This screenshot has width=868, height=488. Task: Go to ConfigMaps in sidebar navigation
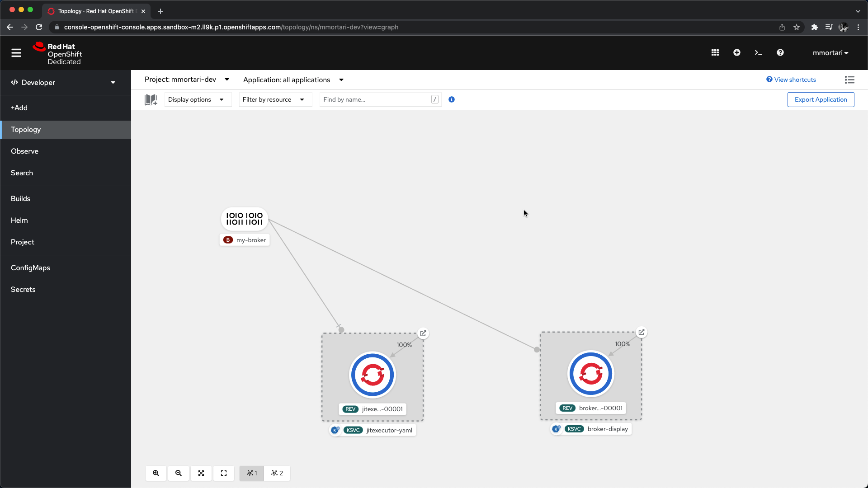(30, 268)
